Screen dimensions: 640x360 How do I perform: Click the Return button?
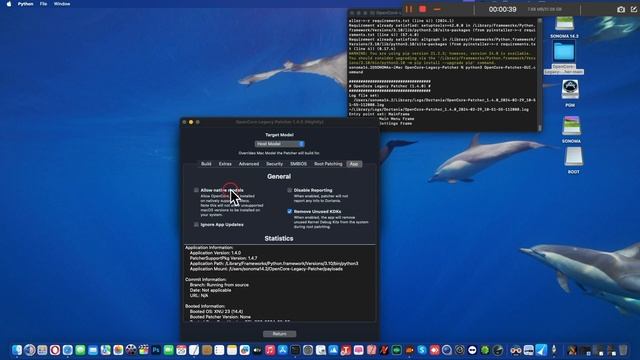pyautogui.click(x=280, y=334)
